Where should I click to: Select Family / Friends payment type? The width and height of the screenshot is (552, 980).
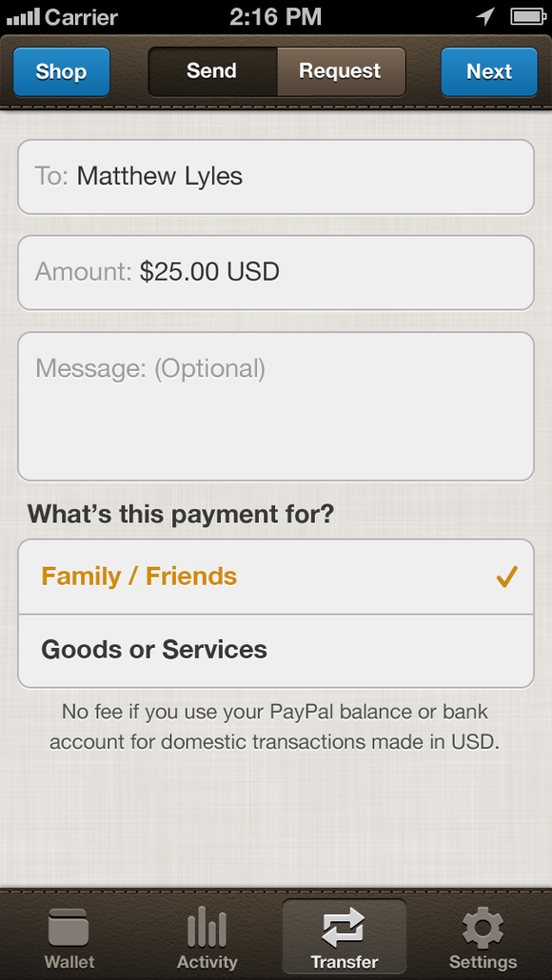pos(276,577)
